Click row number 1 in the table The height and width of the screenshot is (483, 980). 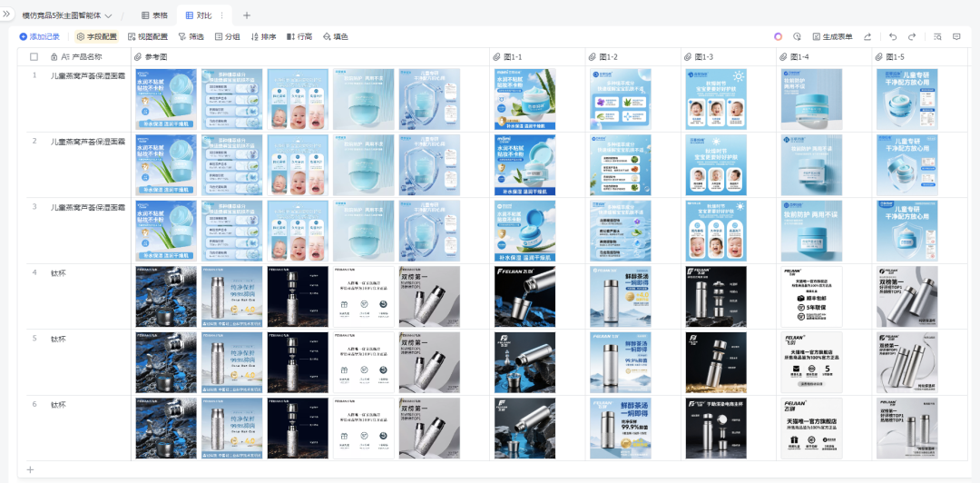coord(35,75)
